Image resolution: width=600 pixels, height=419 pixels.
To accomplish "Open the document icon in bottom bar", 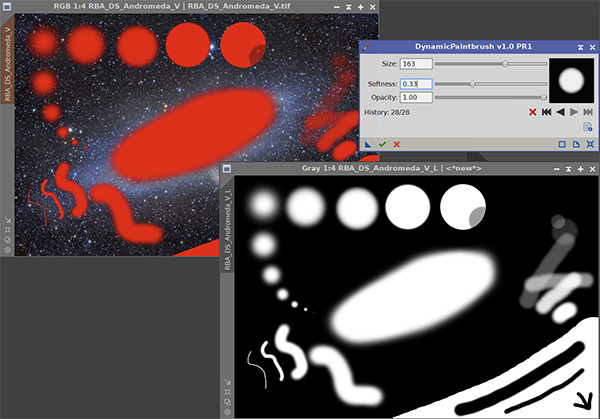I will pos(576,145).
